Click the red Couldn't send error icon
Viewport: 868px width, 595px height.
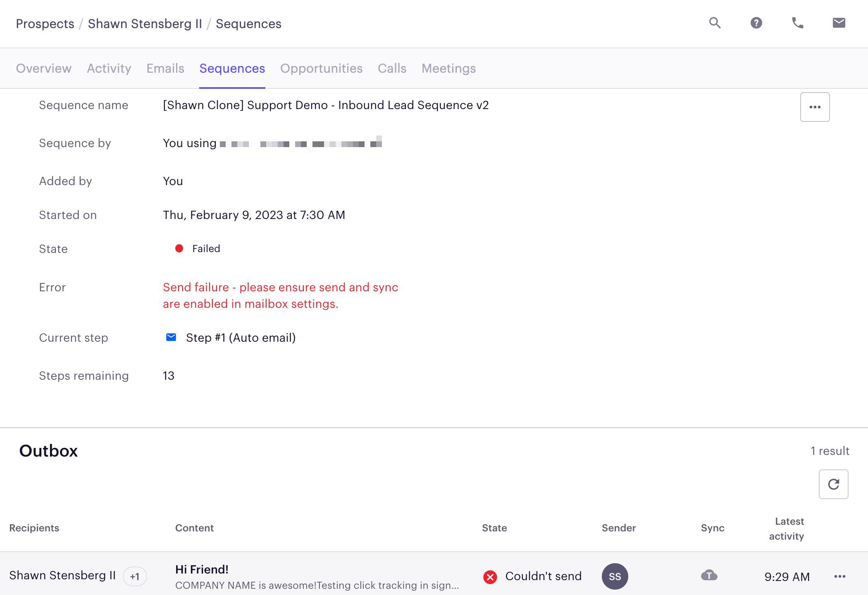click(490, 576)
